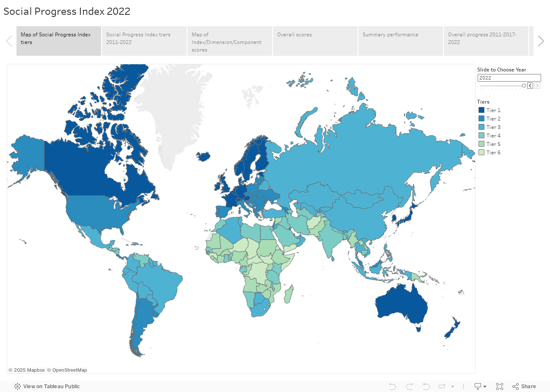This screenshot has height=392, width=550.
Task: Click the Refresh data icon
Action: pos(442,387)
